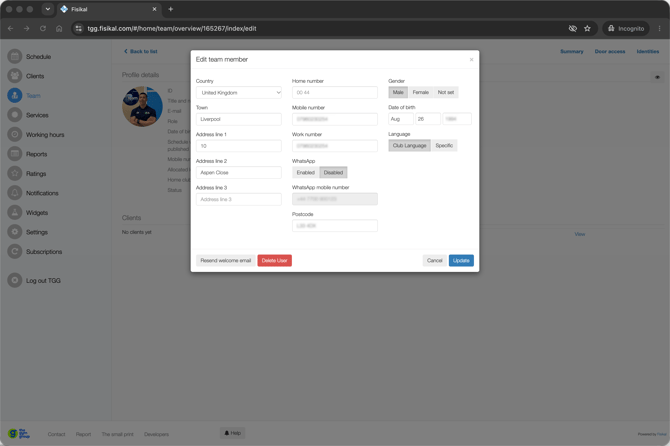Click the Cancel button
670x446 pixels.
point(435,261)
